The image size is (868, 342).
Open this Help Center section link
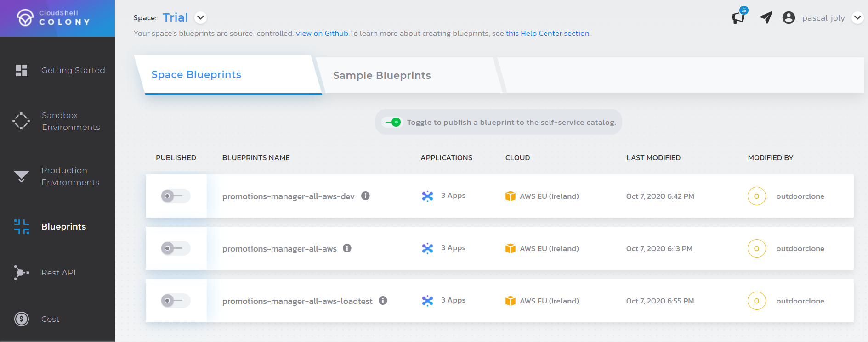click(x=548, y=34)
